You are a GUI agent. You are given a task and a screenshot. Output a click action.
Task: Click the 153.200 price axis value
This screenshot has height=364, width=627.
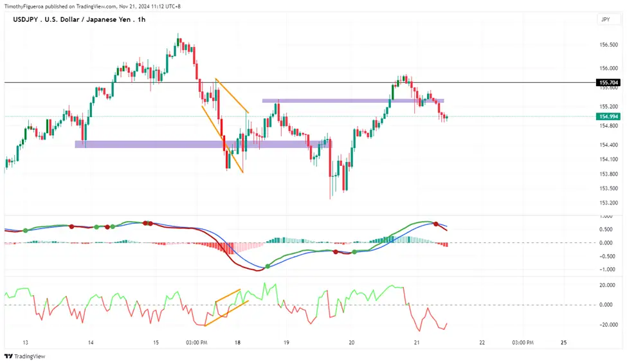(x=608, y=203)
